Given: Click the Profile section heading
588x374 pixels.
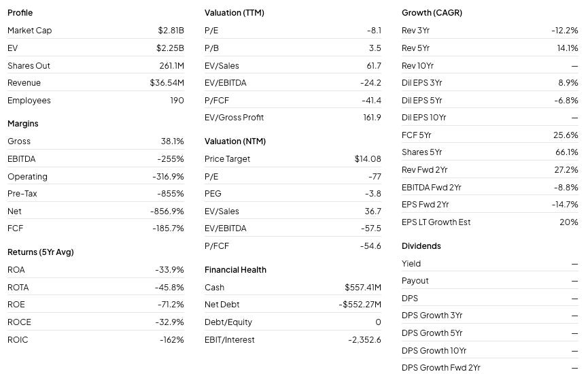Looking at the screenshot, I should (x=20, y=13).
